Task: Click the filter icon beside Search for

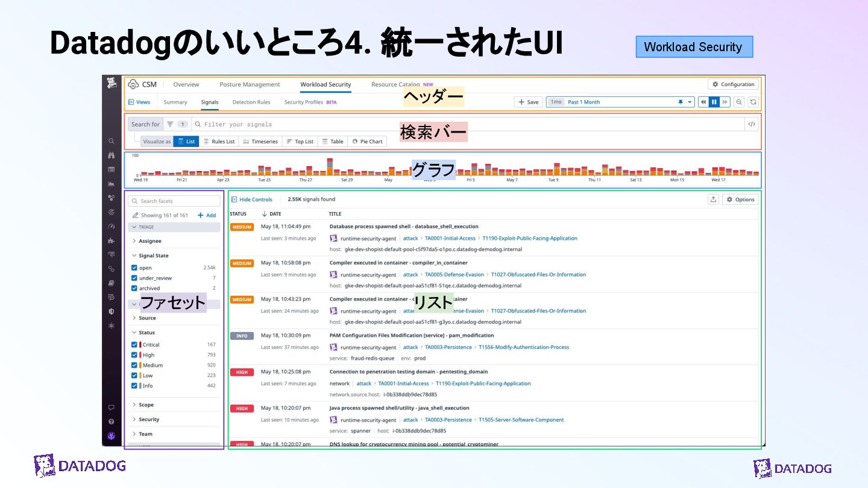Action: [x=170, y=124]
